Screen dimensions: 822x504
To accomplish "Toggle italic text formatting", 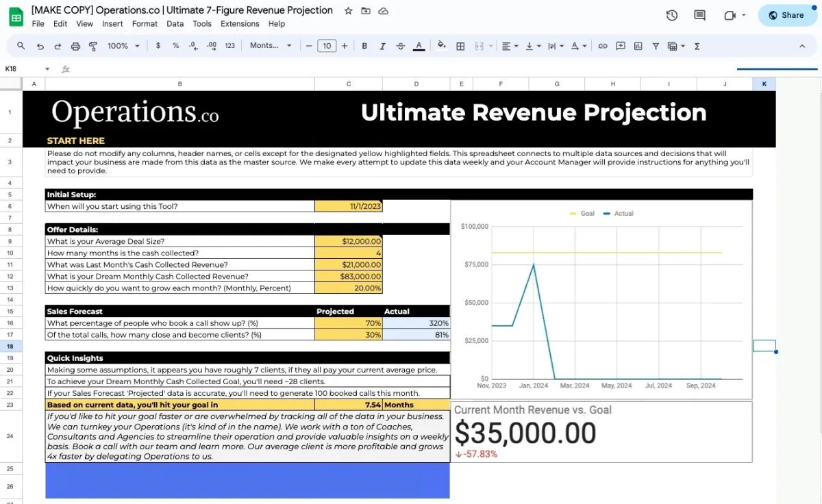I will [x=382, y=46].
